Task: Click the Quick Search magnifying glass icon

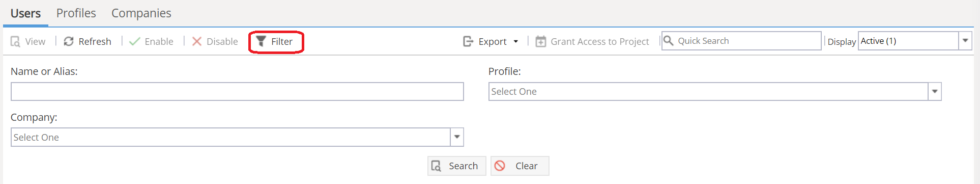Action: pos(669,41)
